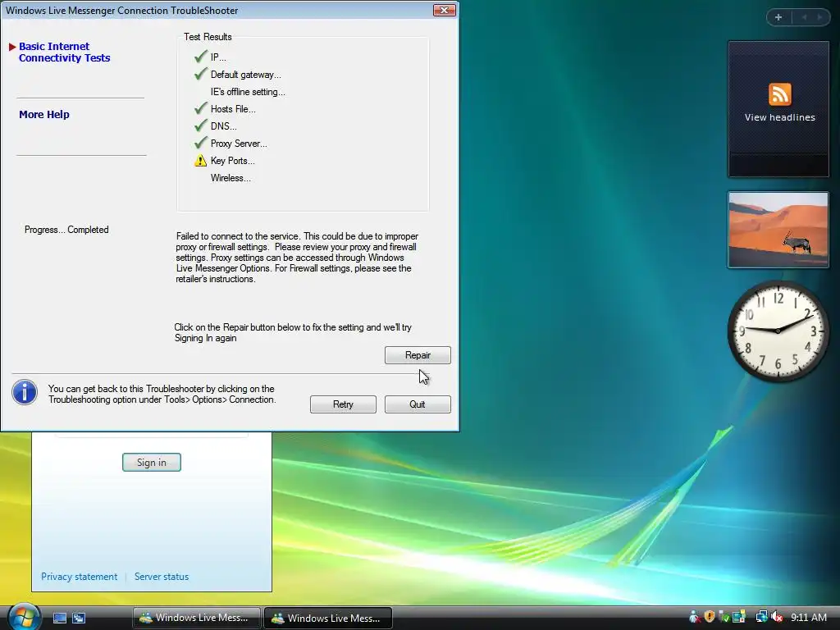Click the 'DNS...' test result text
The image size is (840, 630).
coord(223,126)
